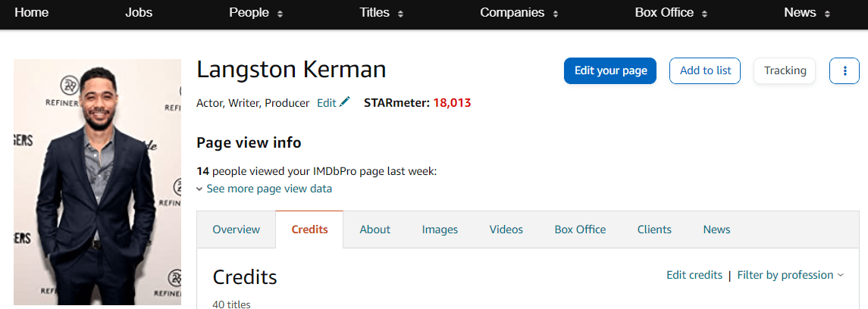868x309 pixels.
Task: Click the Edit credits link
Action: pyautogui.click(x=694, y=275)
